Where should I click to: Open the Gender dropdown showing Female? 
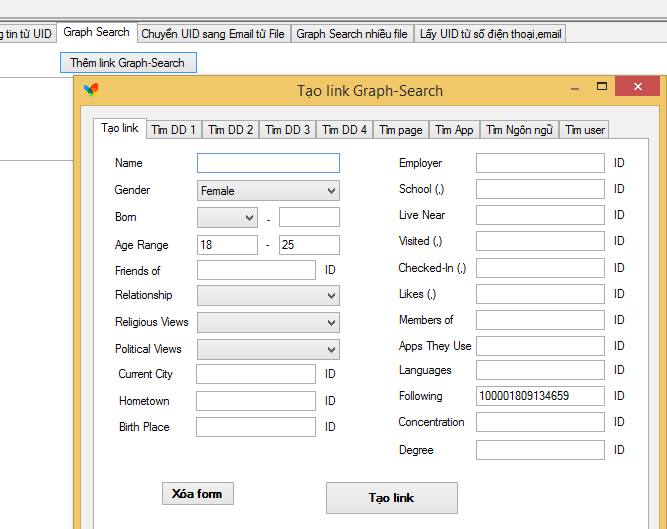click(268, 191)
